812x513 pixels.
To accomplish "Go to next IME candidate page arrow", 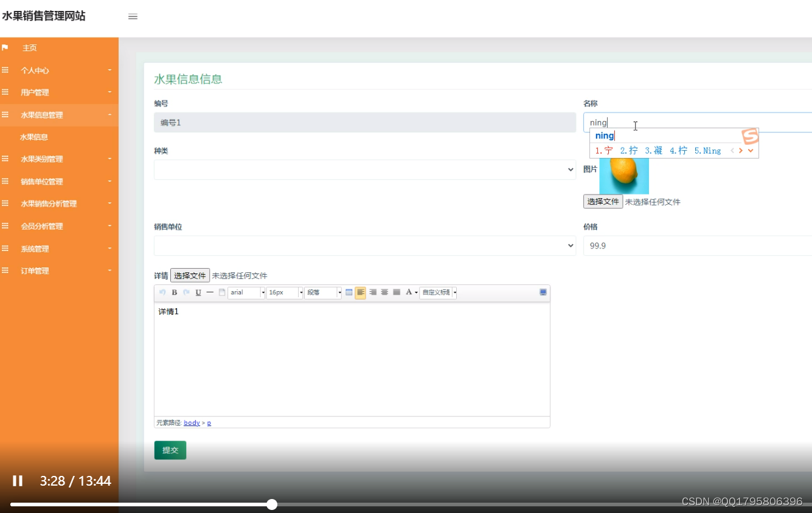I will [x=741, y=151].
